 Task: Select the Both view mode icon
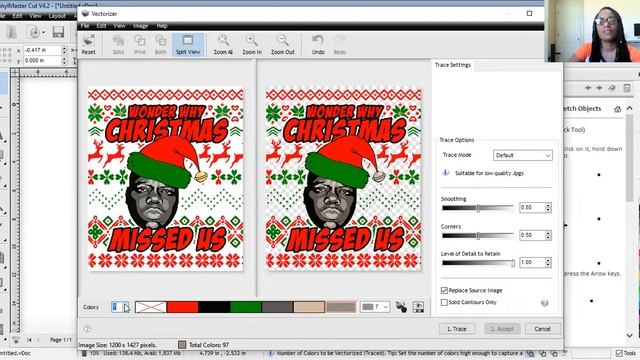[x=160, y=45]
